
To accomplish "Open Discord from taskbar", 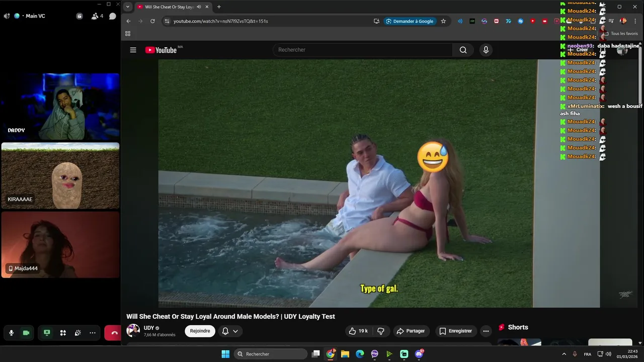I will pos(419,354).
